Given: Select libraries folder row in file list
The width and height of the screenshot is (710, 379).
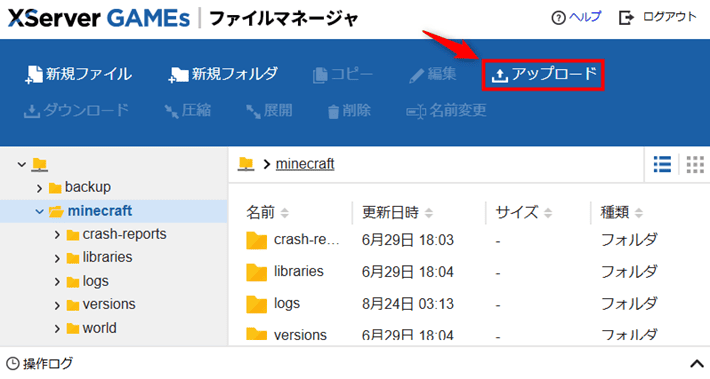Looking at the screenshot, I should click(x=469, y=272).
